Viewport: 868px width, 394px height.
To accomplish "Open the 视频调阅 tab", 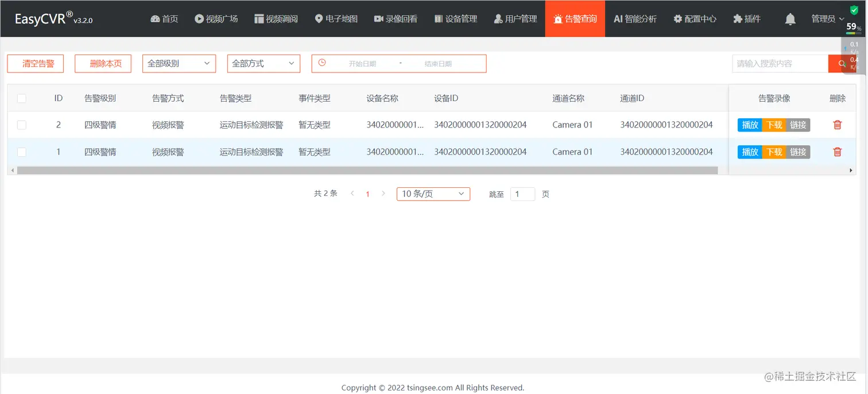I will click(276, 19).
